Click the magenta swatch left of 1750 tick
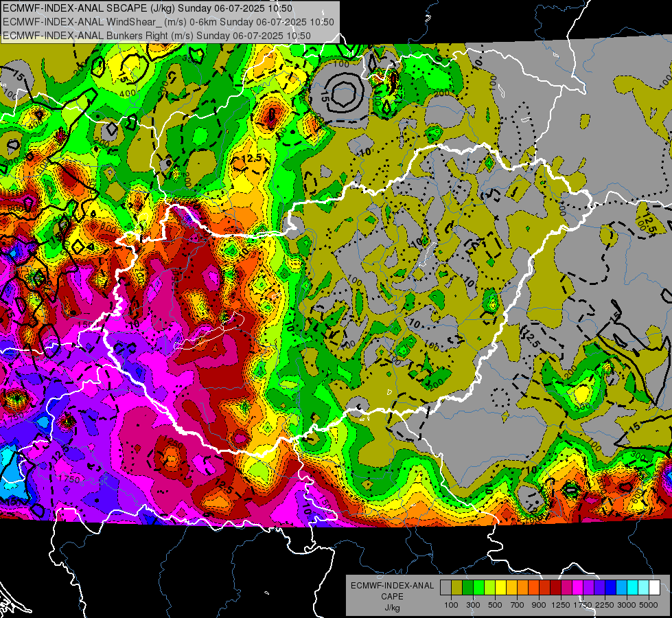 (578, 588)
